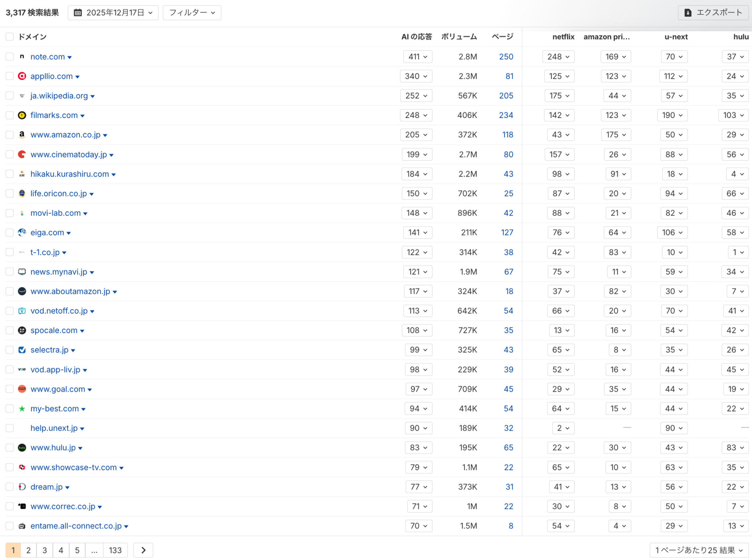This screenshot has height=560, width=752.
Task: Check the selectra.jp row checkbox
Action: 9,350
